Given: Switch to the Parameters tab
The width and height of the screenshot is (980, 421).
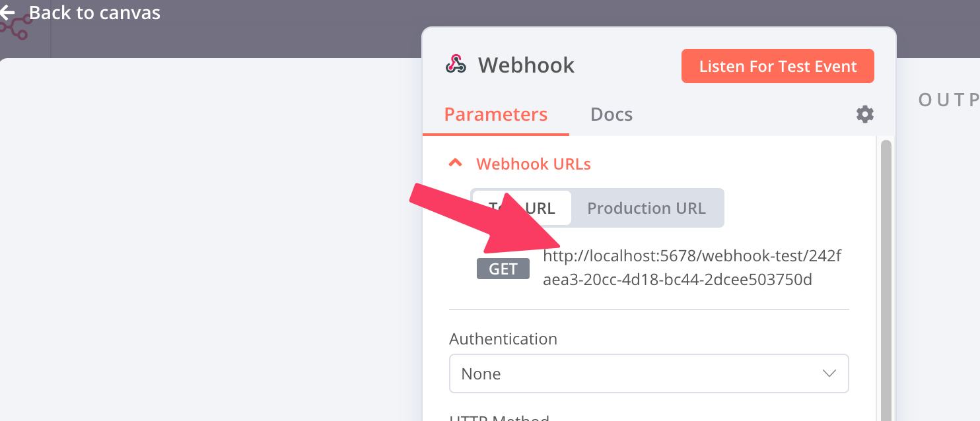Looking at the screenshot, I should [x=495, y=115].
